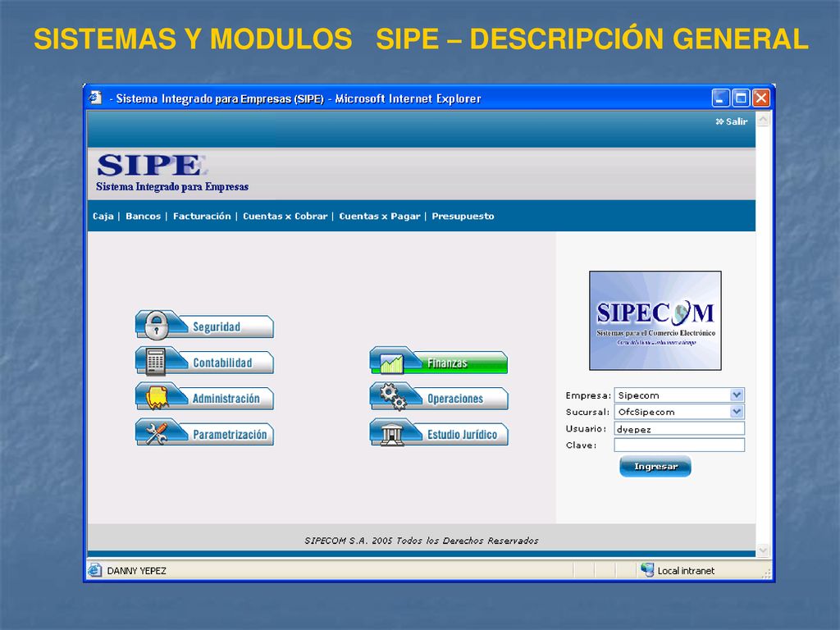
Task: Open the Seguridad module padlock button
Action: (x=204, y=325)
